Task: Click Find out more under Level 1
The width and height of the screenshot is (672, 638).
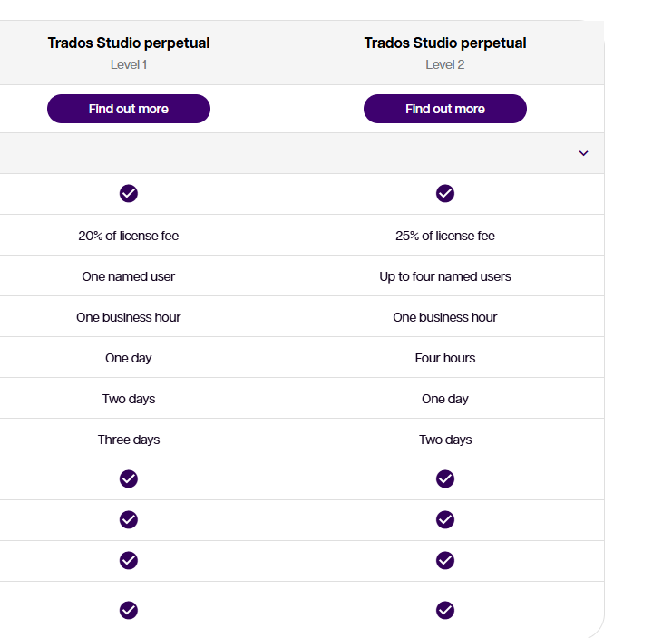Action: (x=129, y=109)
